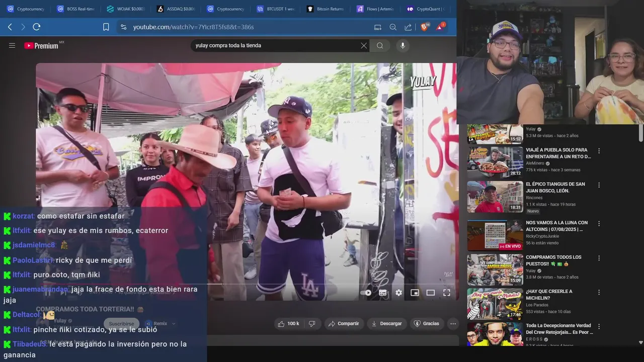Switch to the WOJAK tab
The width and height of the screenshot is (644, 362).
click(x=126, y=9)
